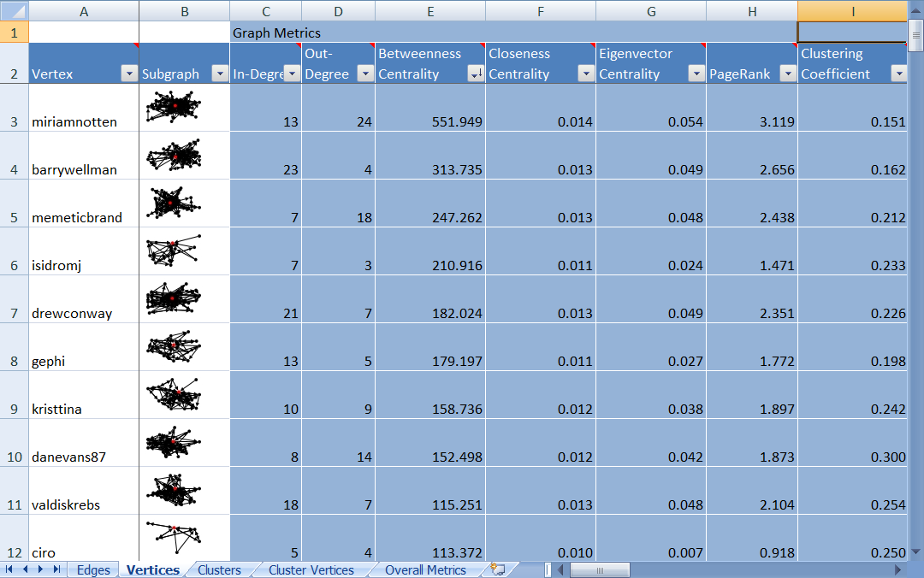Go to last sheet navigation arrow
This screenshot has height=578, width=924.
click(56, 569)
